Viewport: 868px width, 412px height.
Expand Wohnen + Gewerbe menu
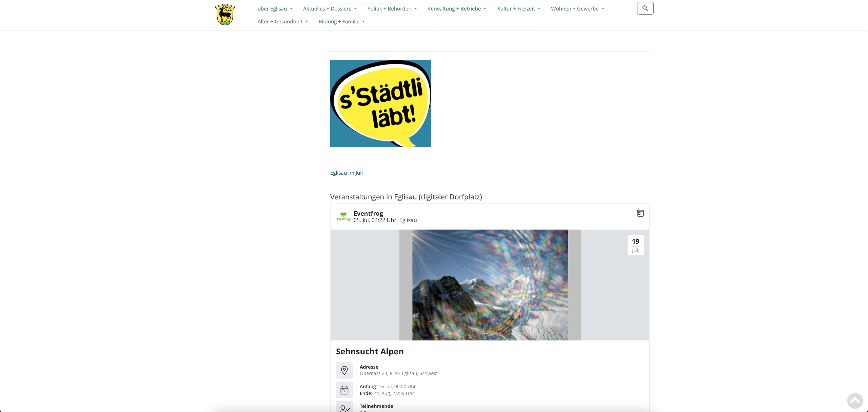point(578,8)
